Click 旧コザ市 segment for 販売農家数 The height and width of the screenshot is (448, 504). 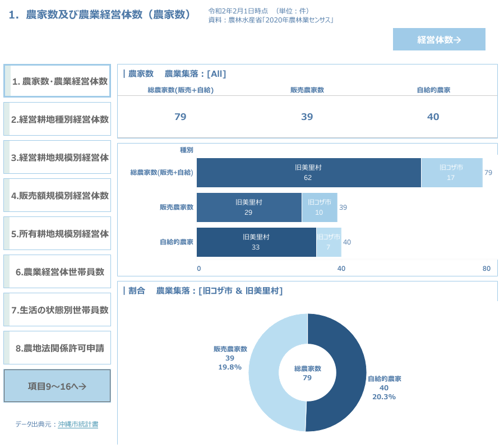pyautogui.click(x=319, y=207)
